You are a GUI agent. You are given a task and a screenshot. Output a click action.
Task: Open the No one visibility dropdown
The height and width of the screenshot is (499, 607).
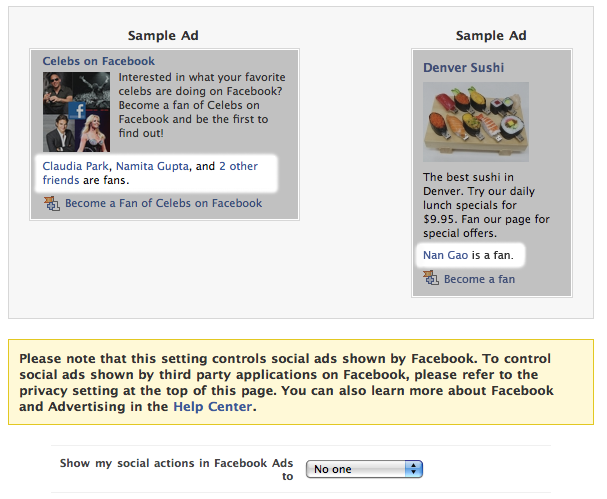364,469
